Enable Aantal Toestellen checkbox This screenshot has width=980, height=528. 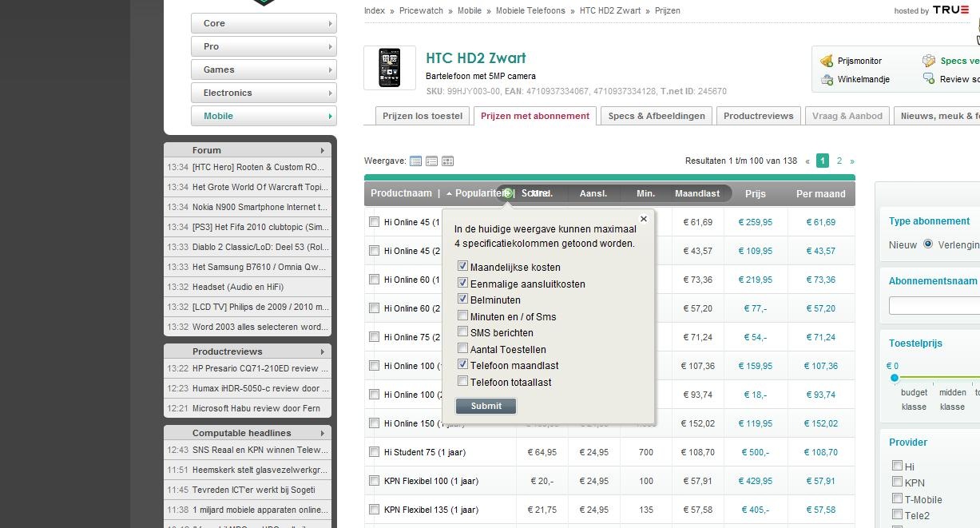(462, 348)
